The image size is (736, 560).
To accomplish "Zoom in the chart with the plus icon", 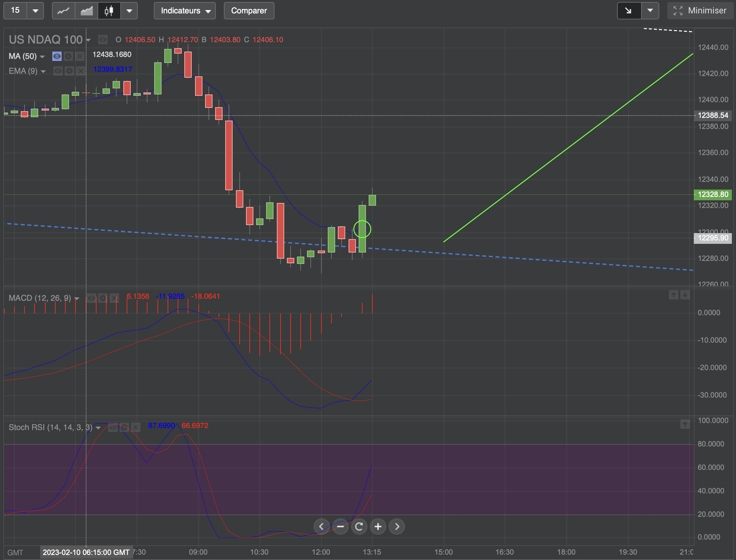I will click(x=378, y=527).
